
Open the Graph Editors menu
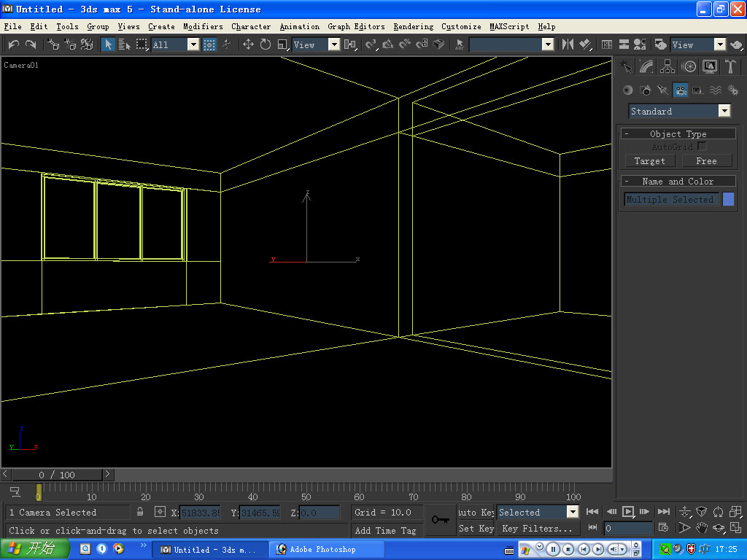coord(356,27)
